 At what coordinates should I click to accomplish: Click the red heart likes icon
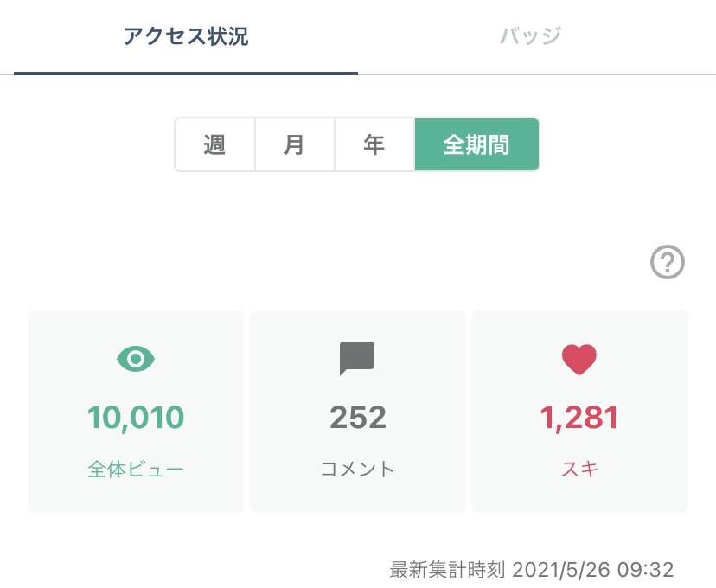coord(579,360)
